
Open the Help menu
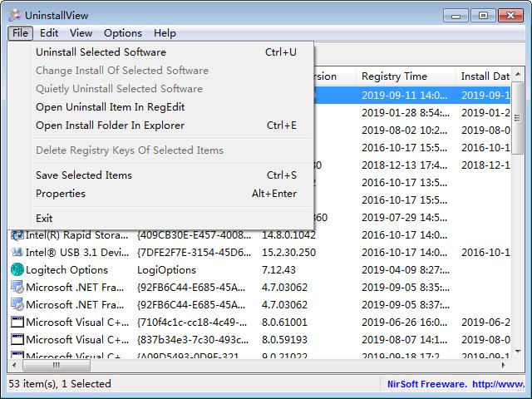[165, 33]
